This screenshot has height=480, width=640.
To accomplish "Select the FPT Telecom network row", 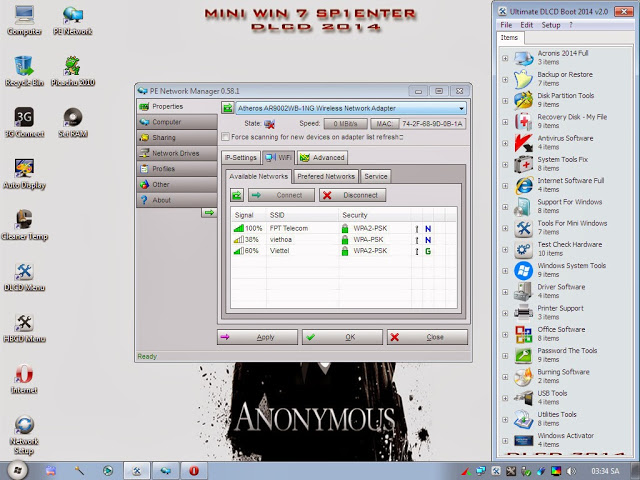I will pyautogui.click(x=344, y=228).
